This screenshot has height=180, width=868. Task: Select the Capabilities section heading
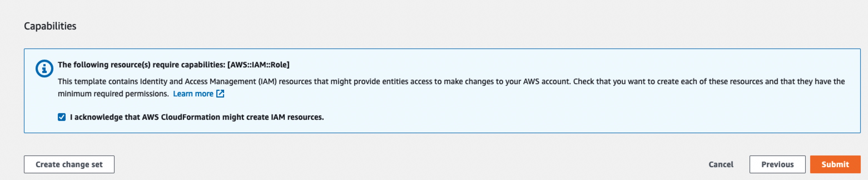[x=50, y=26]
